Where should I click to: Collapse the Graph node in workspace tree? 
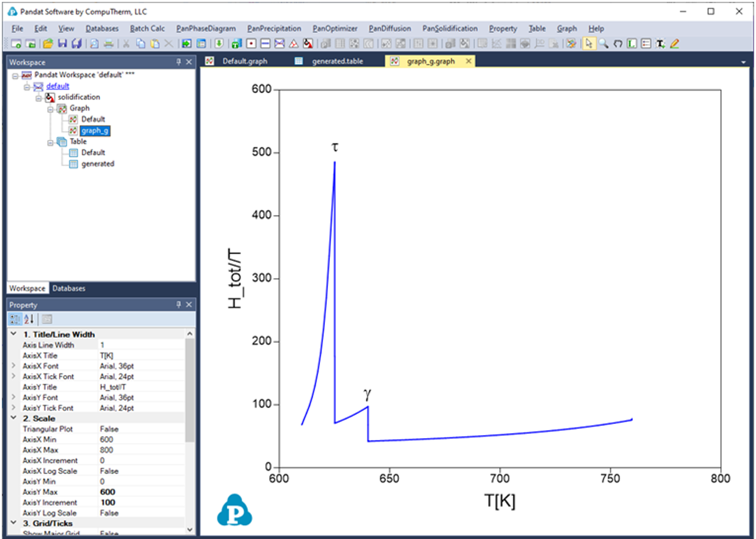pyautogui.click(x=50, y=108)
